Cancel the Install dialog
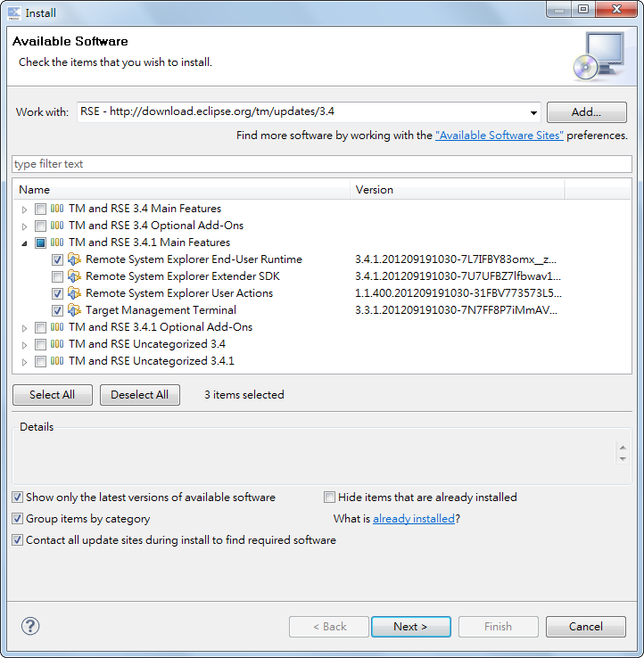This screenshot has width=644, height=658. click(x=586, y=627)
